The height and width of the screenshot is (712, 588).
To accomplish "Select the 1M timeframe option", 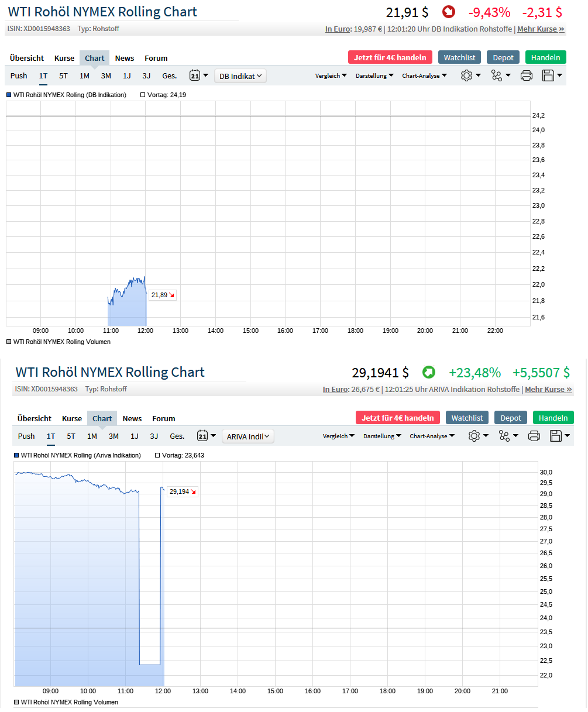I will (84, 75).
